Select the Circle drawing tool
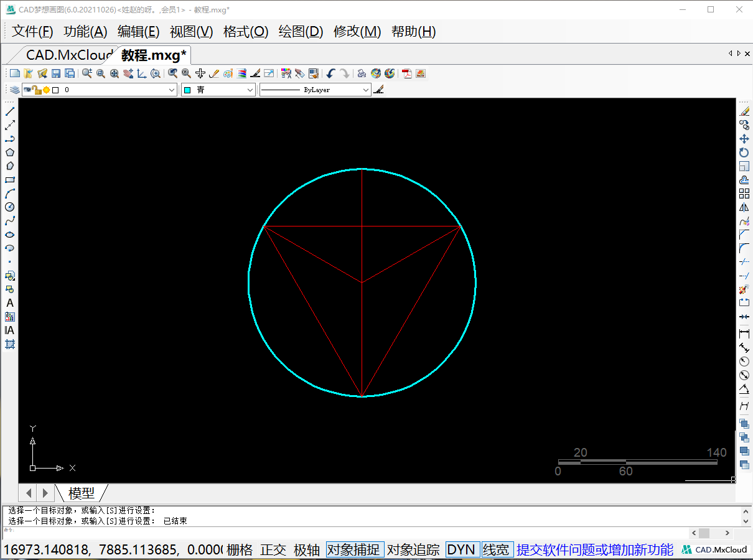 point(10,207)
